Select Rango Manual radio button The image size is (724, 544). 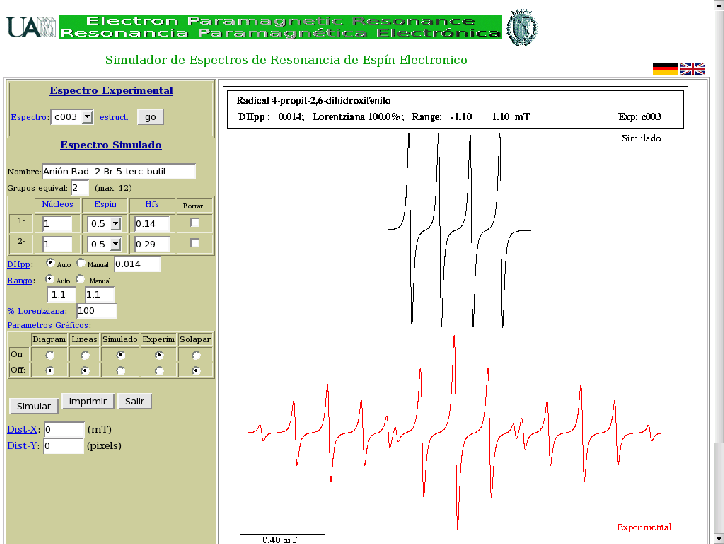click(x=80, y=279)
